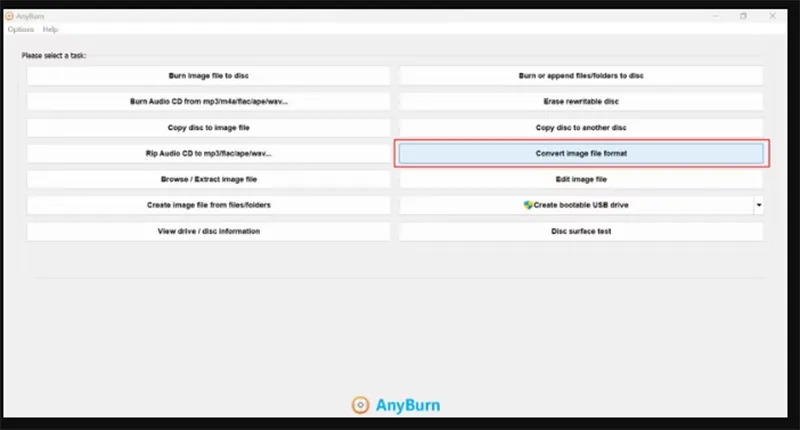This screenshot has height=430, width=800.
Task: Click the AnyBurn logo at the bottom
Action: (396, 405)
